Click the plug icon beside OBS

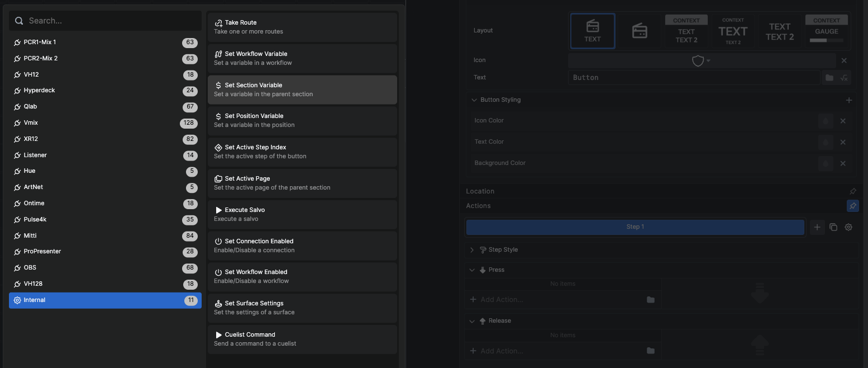tap(17, 268)
